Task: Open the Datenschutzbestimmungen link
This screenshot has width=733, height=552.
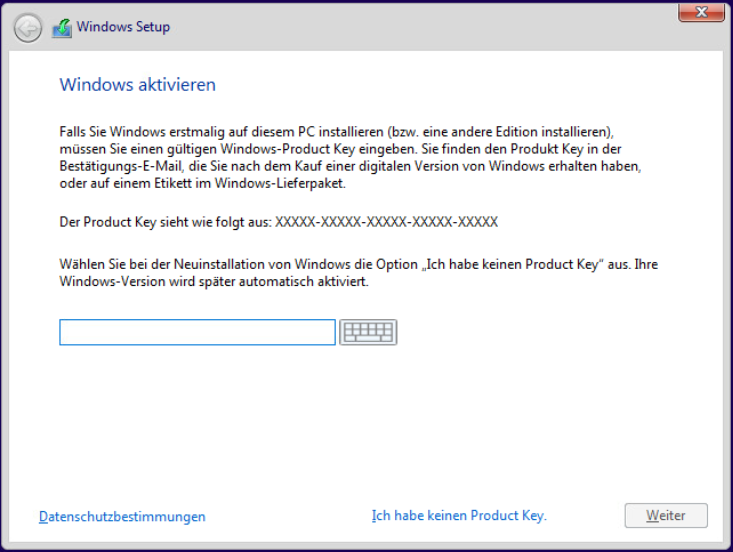Action: [x=122, y=516]
